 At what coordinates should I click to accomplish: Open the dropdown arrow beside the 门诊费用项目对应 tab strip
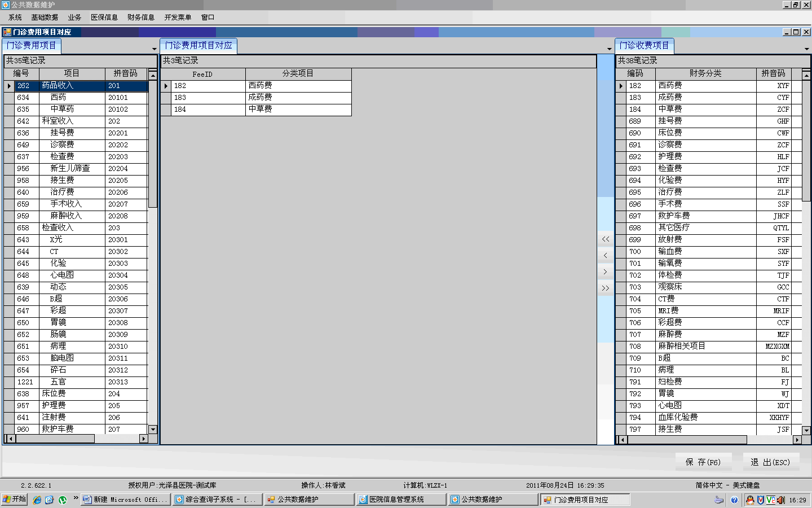tap(609, 49)
